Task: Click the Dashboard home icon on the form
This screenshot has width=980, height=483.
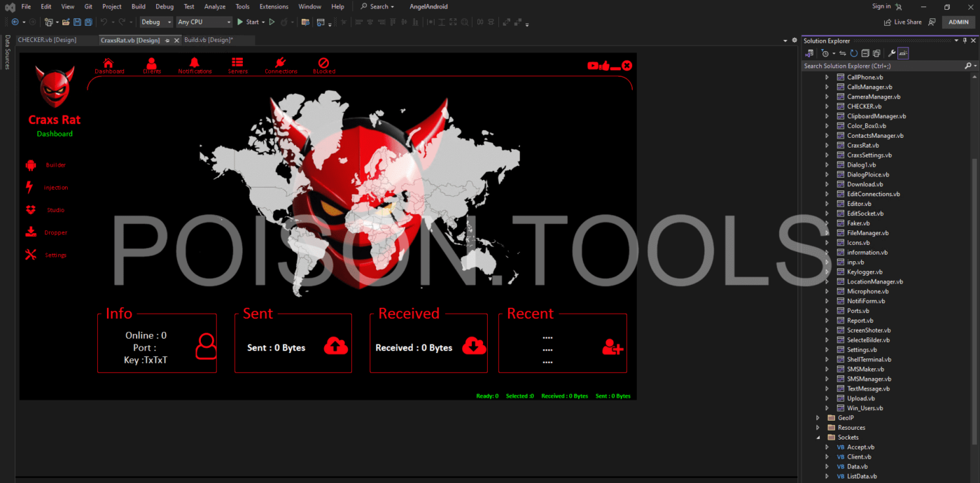Action: [108, 62]
